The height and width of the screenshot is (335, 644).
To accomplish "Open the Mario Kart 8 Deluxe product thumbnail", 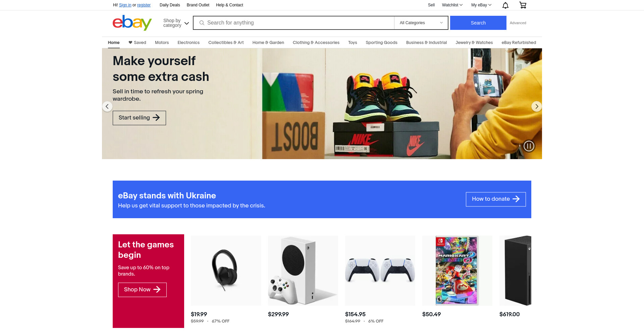I will (457, 271).
